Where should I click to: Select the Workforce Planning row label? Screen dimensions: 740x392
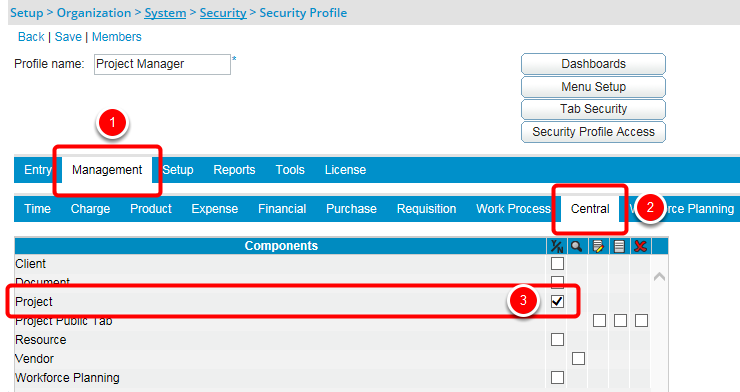(67, 378)
